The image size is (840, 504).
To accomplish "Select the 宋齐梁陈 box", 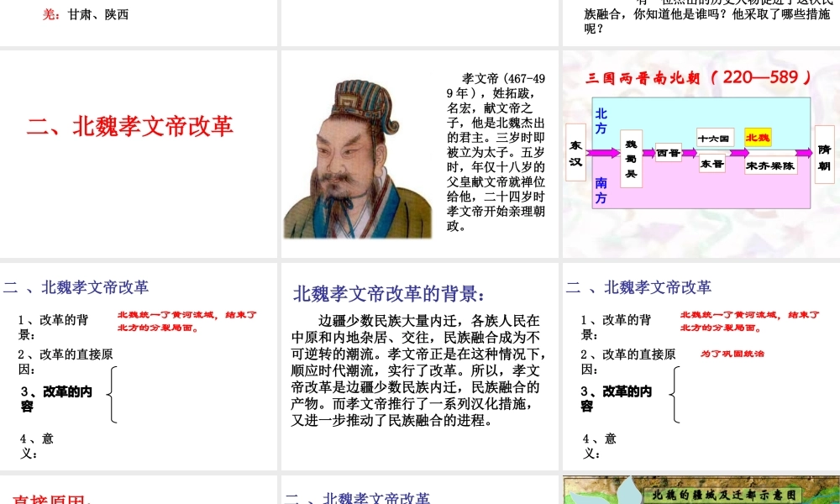I will click(770, 165).
